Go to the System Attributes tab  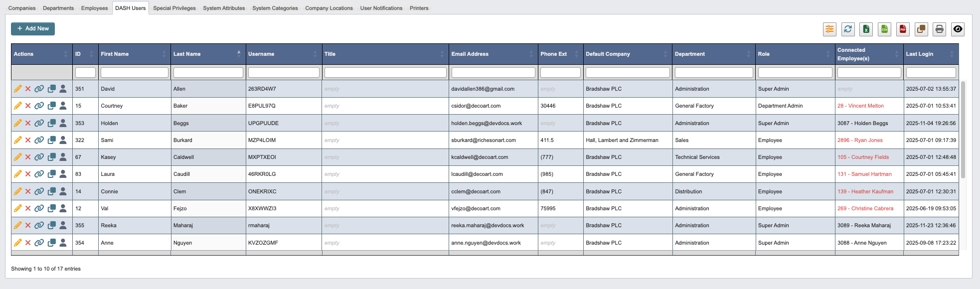pyautogui.click(x=224, y=8)
